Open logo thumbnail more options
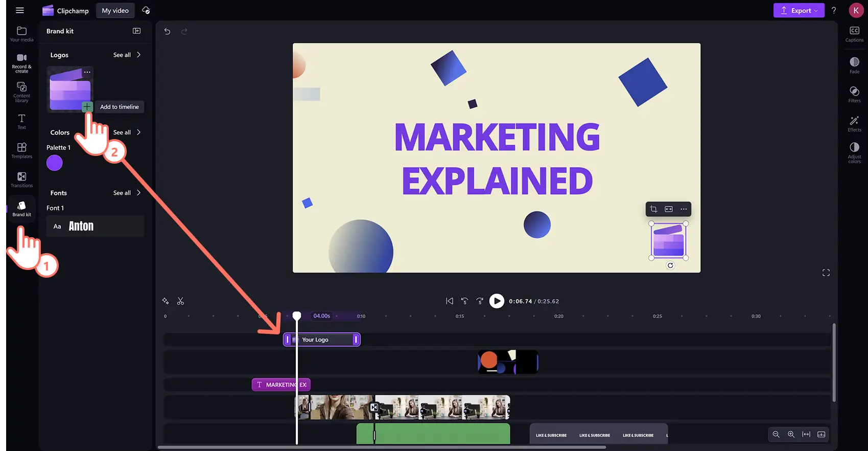 [87, 72]
